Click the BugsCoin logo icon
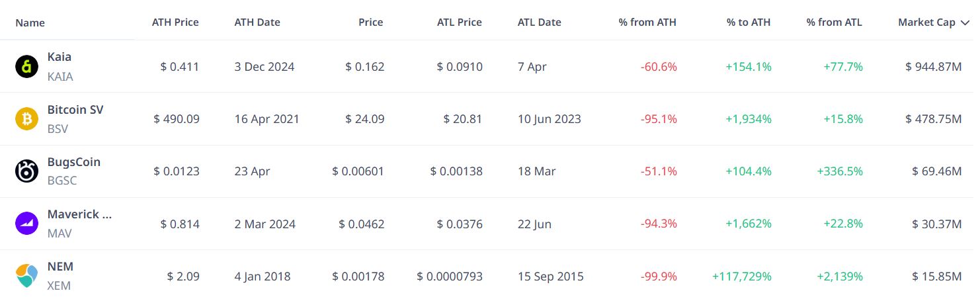The image size is (980, 301). pos(27,171)
